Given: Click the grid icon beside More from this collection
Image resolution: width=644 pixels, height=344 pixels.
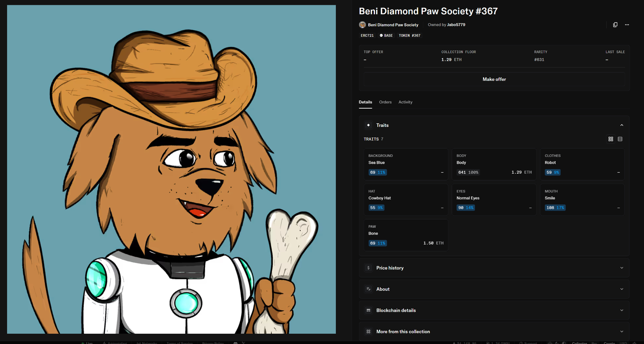Looking at the screenshot, I should [368, 331].
